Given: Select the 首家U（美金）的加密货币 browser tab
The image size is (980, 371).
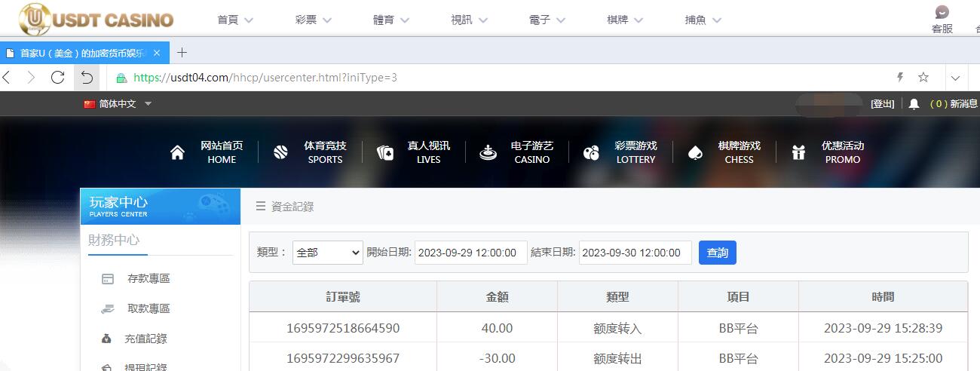Looking at the screenshot, I should (x=84, y=53).
